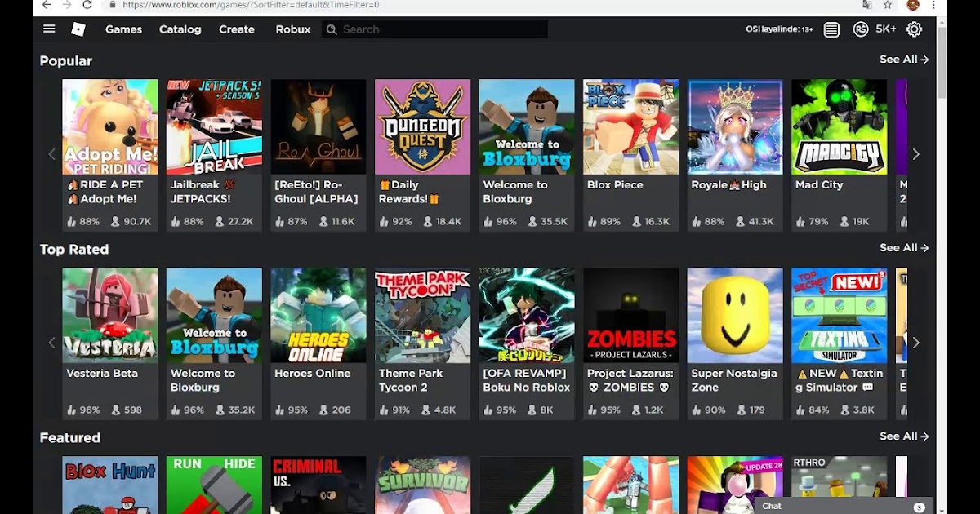The width and height of the screenshot is (980, 514).
Task: Open Boku No Roblox game thumbnail
Action: (x=527, y=315)
